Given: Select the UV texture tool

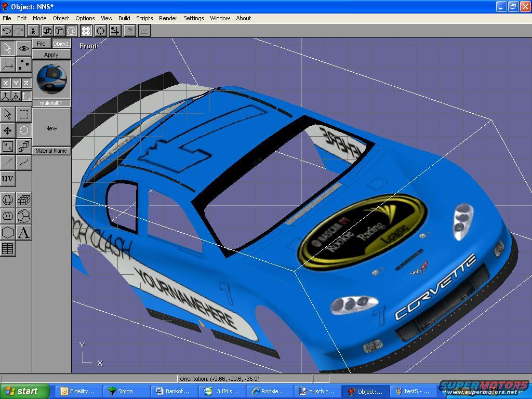Looking at the screenshot, I should coord(8,179).
